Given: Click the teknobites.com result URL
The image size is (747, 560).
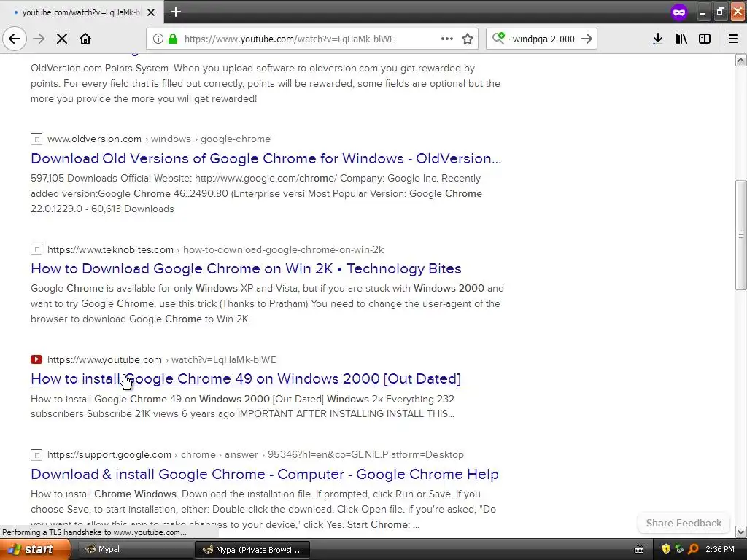Looking at the screenshot, I should tap(215, 249).
